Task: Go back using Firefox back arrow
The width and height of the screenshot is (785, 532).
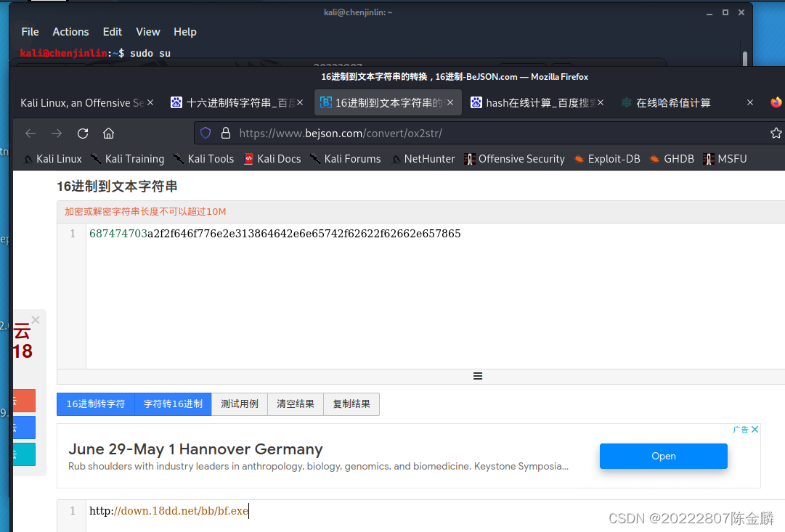Action: click(x=30, y=133)
